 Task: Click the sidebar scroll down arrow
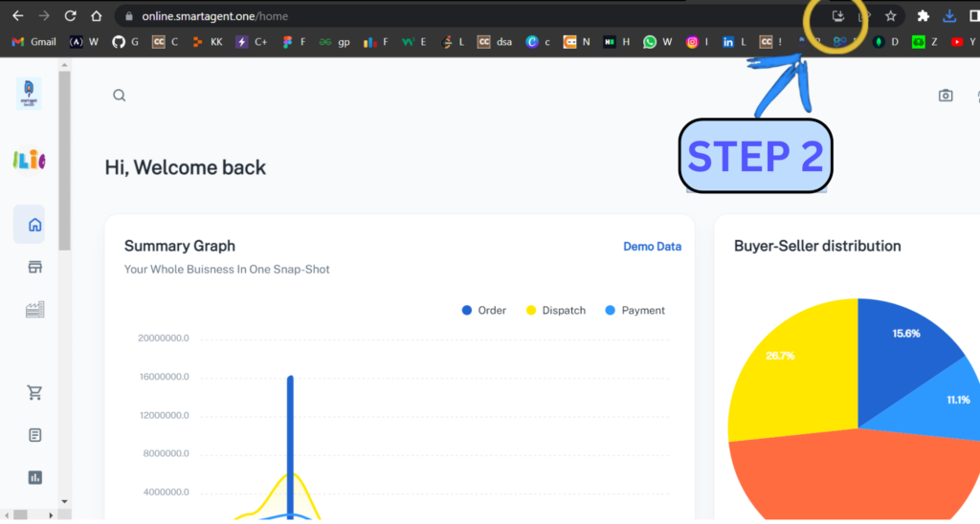(x=64, y=501)
